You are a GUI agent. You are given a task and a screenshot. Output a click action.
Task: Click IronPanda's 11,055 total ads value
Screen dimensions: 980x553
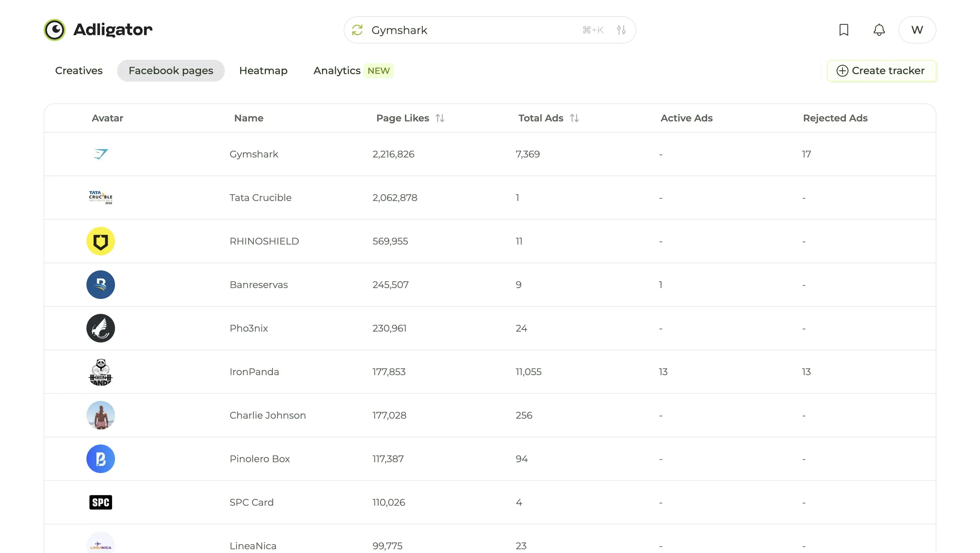528,372
